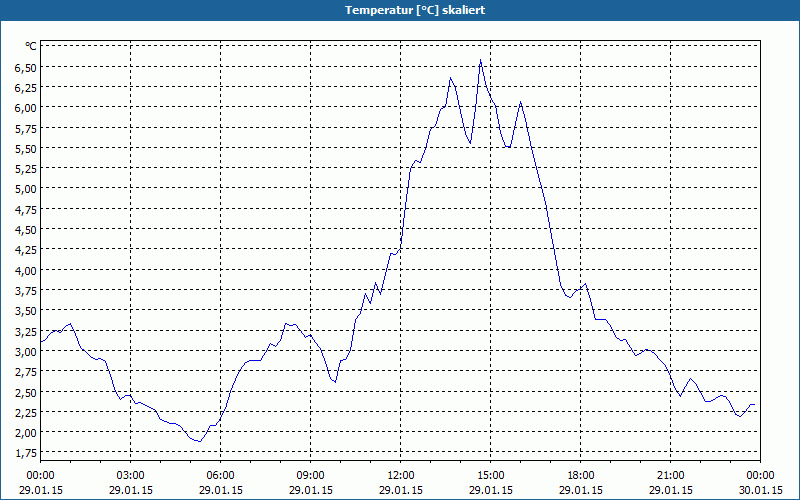800x500 pixels.
Task: Select the 3,00 y-axis value
Action: click(26, 351)
